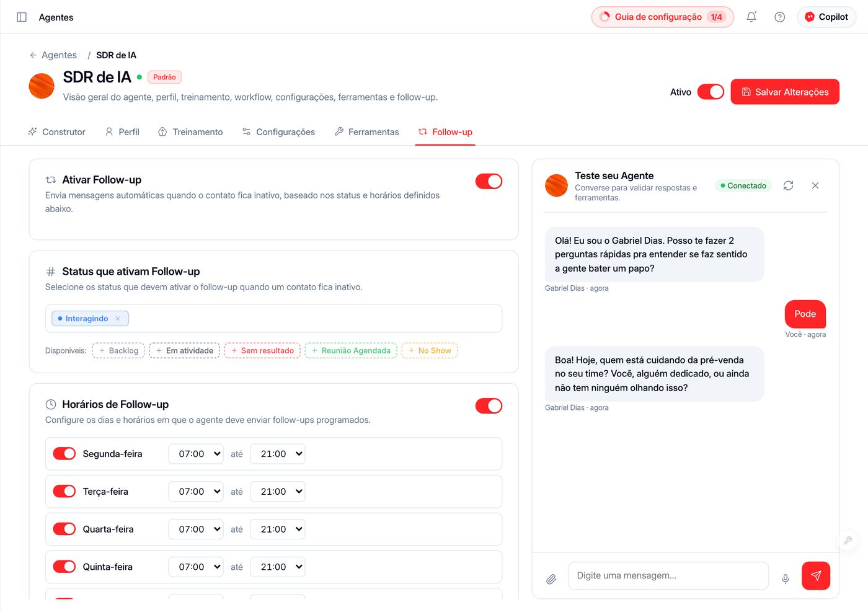Focus the Digite uma mensagem field
This screenshot has width=868, height=612.
point(668,575)
